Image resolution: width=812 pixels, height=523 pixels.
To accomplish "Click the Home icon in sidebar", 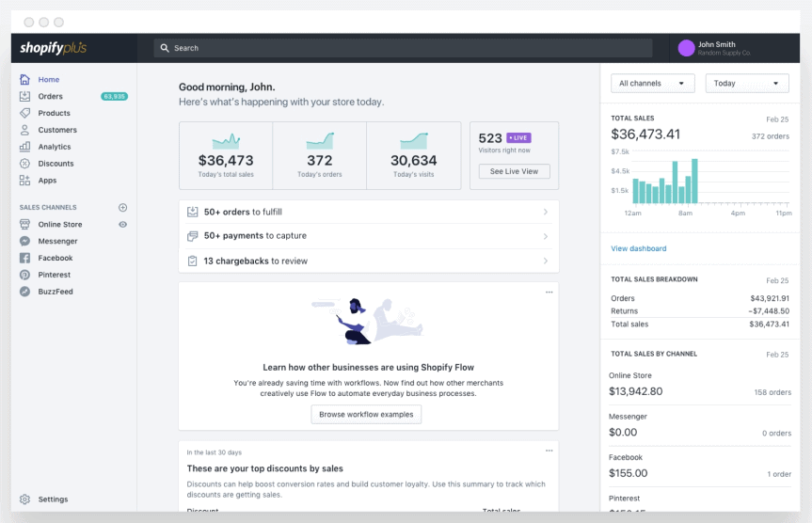I will point(24,79).
